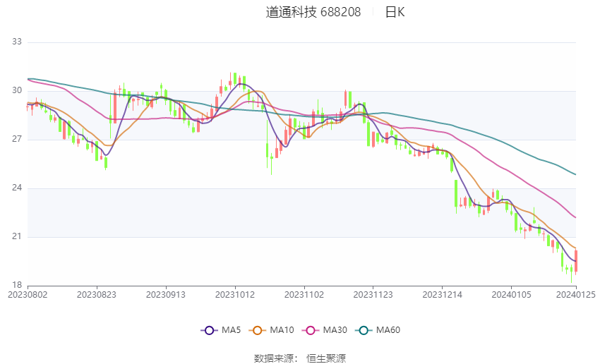Toggle the MA30 pink legend marker
Viewport: 600px width, 364px height.
click(x=311, y=330)
